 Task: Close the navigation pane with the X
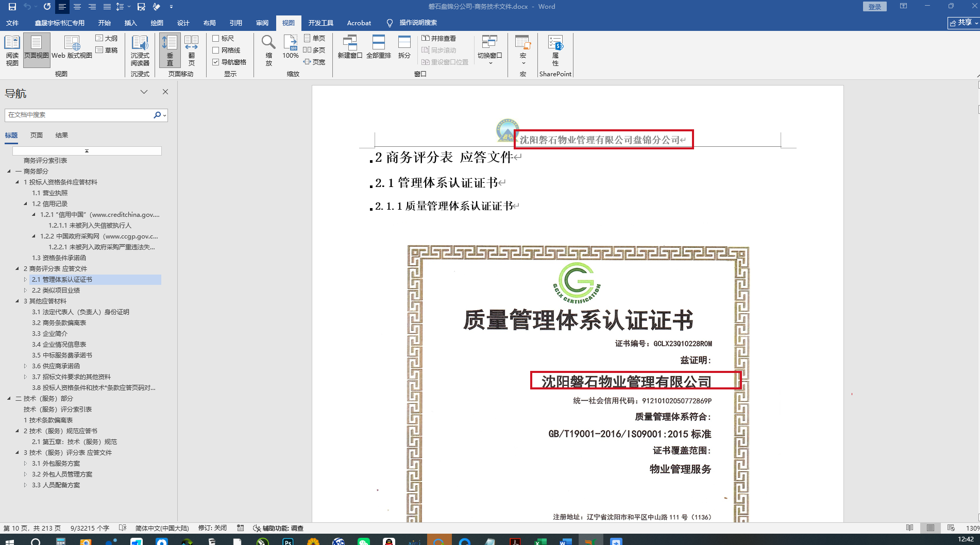165,92
